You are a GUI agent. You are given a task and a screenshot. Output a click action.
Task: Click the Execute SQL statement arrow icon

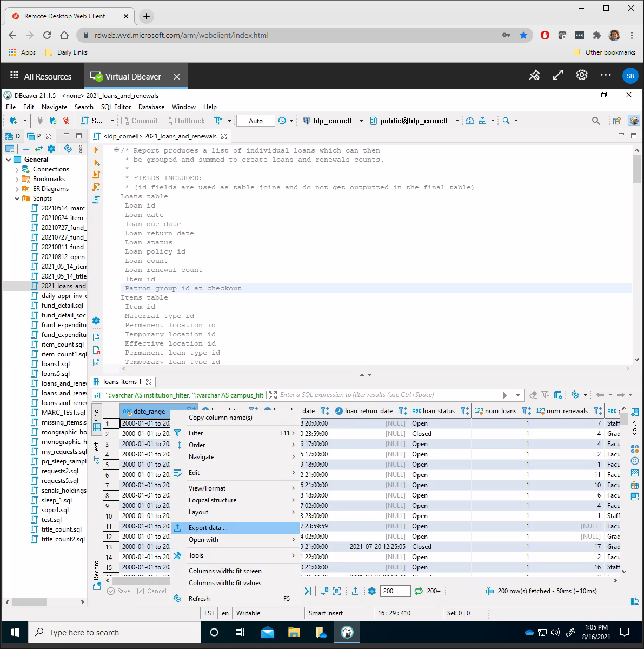96,150
